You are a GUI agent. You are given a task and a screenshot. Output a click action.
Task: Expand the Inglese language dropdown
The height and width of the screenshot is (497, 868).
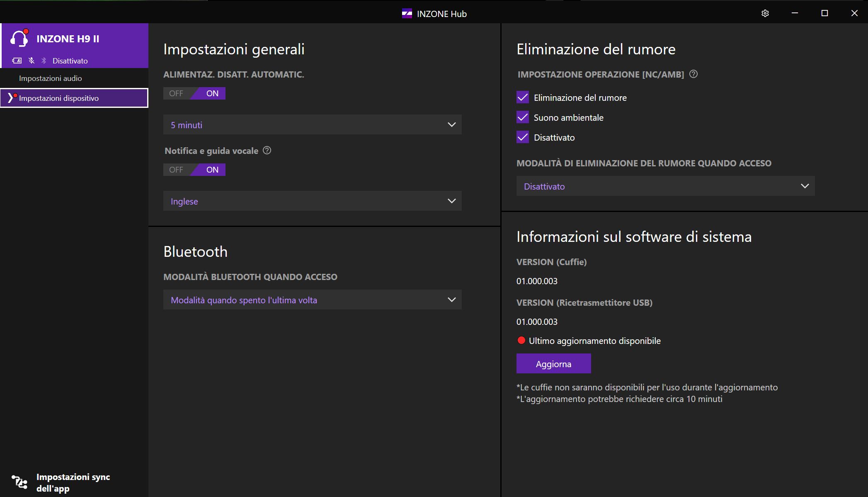(312, 201)
